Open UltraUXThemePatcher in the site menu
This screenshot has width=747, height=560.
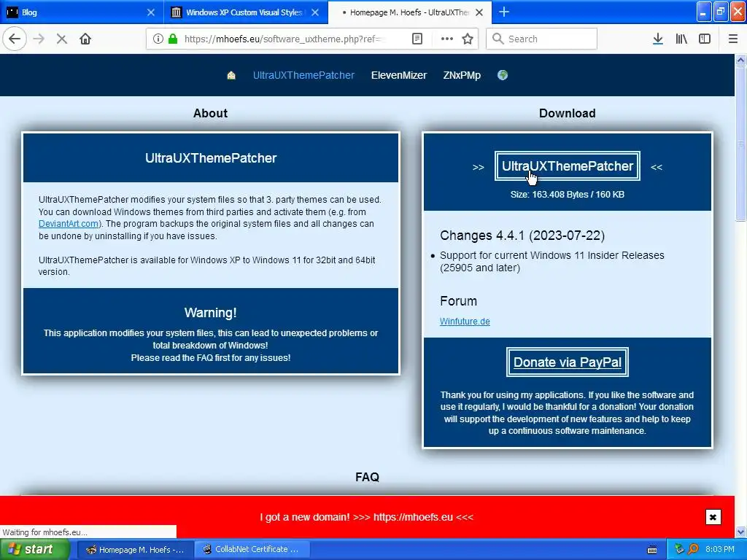(303, 75)
